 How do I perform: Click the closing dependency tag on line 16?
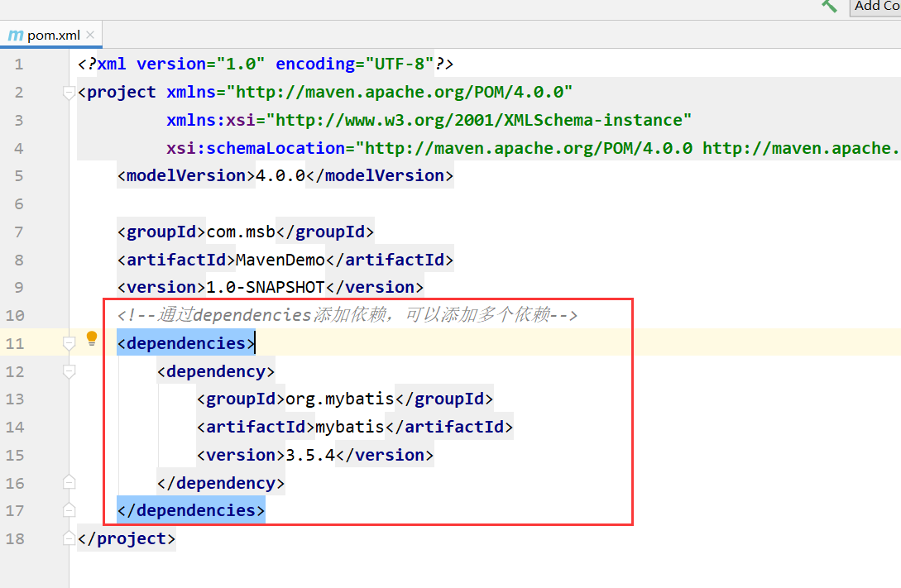[x=221, y=483]
